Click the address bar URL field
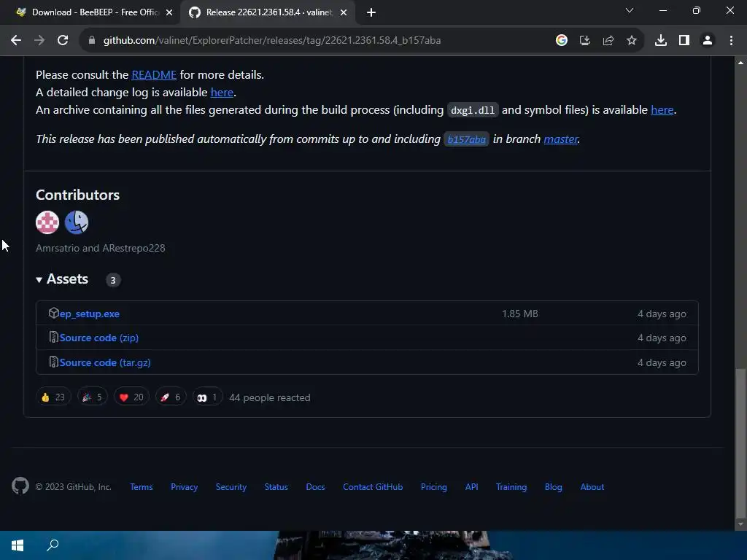 click(x=272, y=41)
